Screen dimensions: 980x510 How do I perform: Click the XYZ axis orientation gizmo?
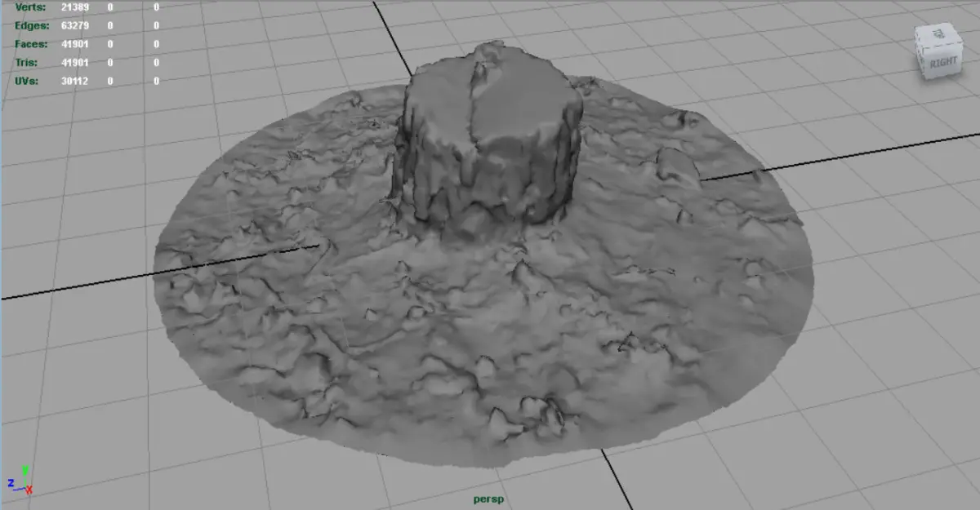20,481
